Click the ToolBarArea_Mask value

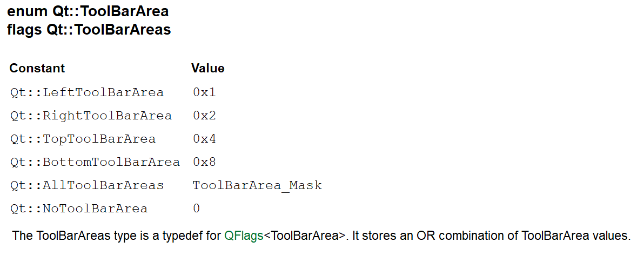pos(258,186)
